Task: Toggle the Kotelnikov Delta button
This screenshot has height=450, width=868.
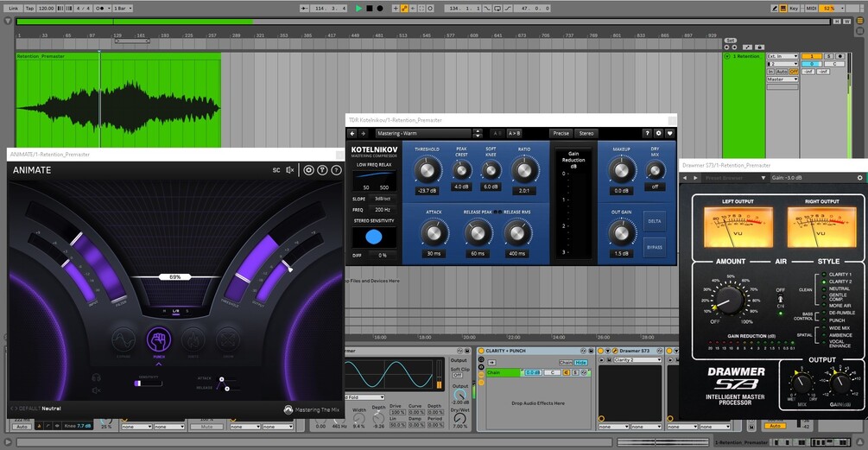Action: [655, 221]
